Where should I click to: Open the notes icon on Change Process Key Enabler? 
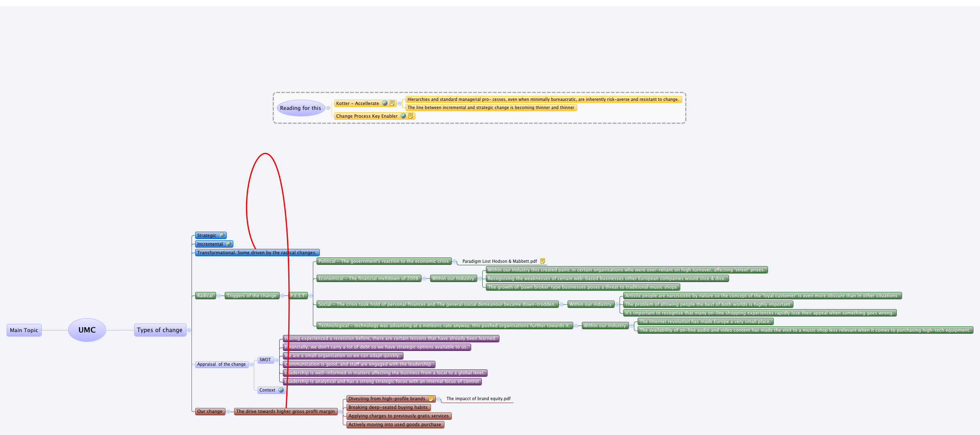tap(411, 116)
